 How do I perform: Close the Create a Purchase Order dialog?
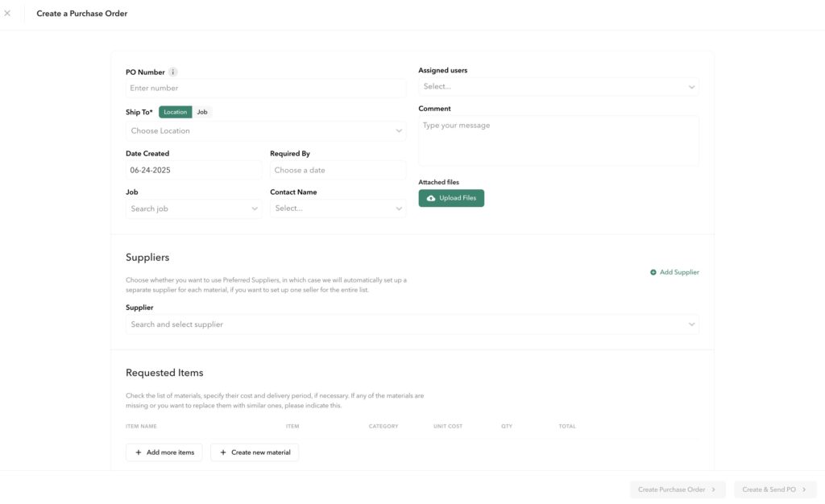coord(7,13)
